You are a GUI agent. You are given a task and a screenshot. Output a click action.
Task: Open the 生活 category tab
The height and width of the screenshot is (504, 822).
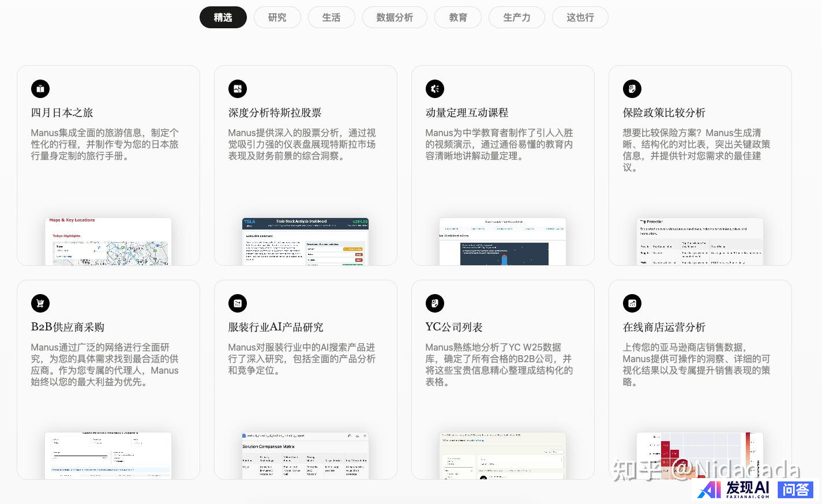point(331,17)
